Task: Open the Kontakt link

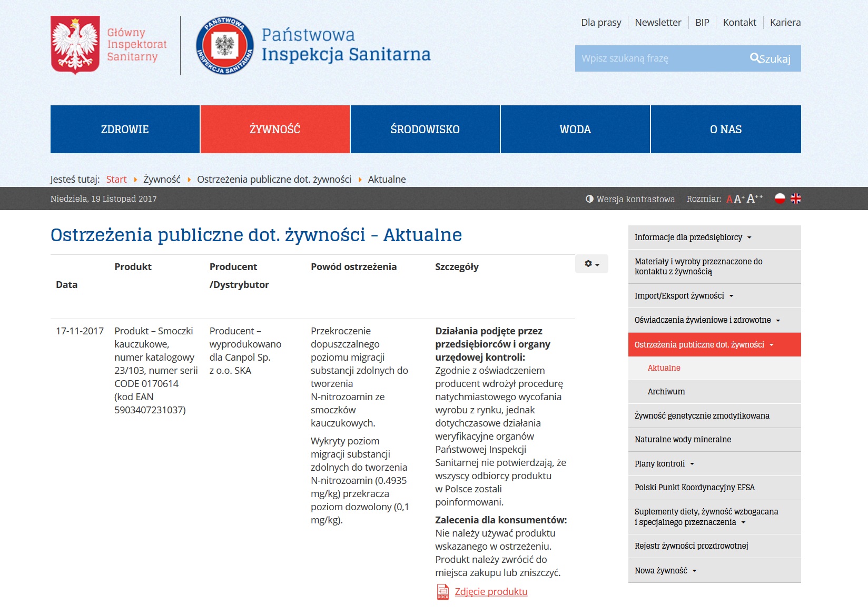Action: [739, 23]
